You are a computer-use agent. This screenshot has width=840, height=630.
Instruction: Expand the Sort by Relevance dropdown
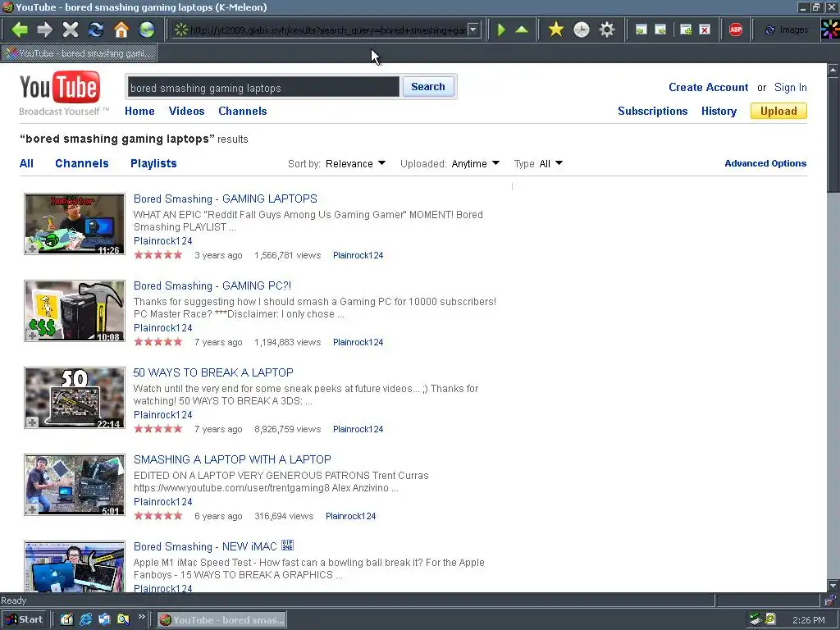tap(355, 163)
